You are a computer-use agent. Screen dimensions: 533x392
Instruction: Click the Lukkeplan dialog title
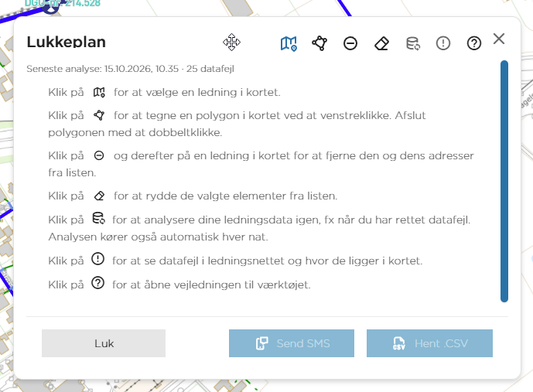point(67,42)
